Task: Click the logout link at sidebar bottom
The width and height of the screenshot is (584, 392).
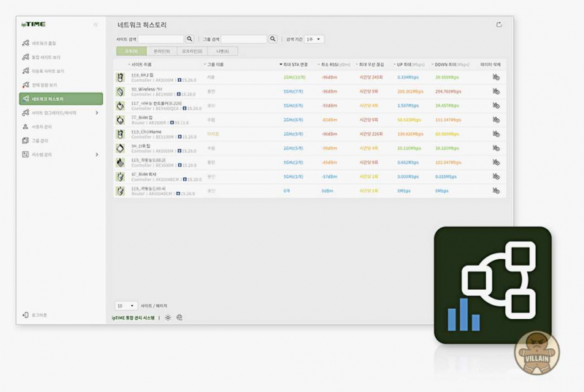Action: 39,315
